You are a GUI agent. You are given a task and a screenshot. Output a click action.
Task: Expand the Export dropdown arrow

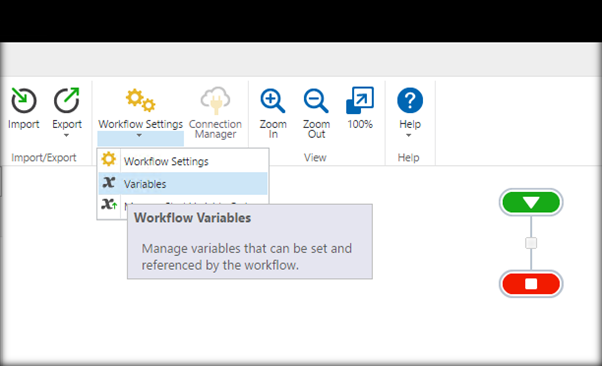pyautogui.click(x=66, y=135)
